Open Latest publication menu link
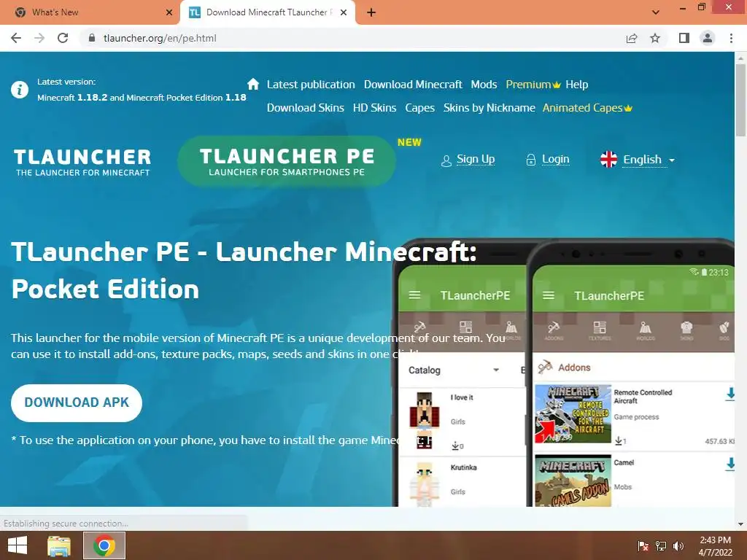Viewport: 747px width, 560px height. click(x=311, y=85)
